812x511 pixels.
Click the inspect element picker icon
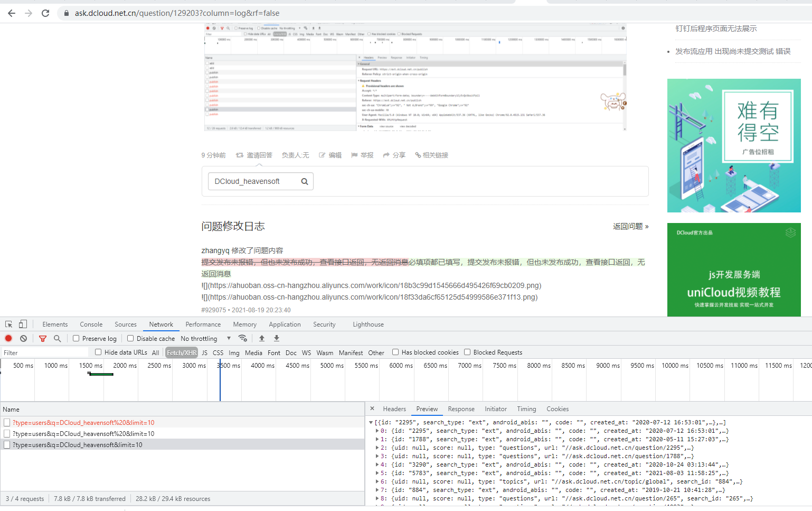[9, 324]
